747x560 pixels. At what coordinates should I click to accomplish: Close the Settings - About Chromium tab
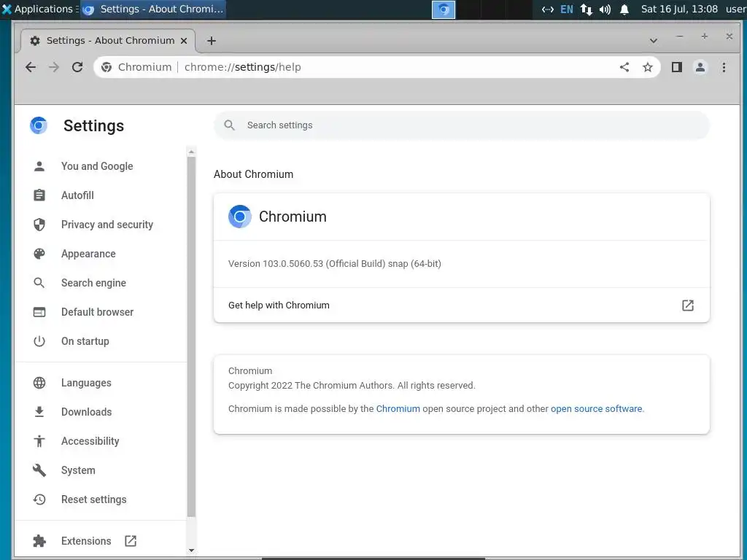pyautogui.click(x=183, y=41)
